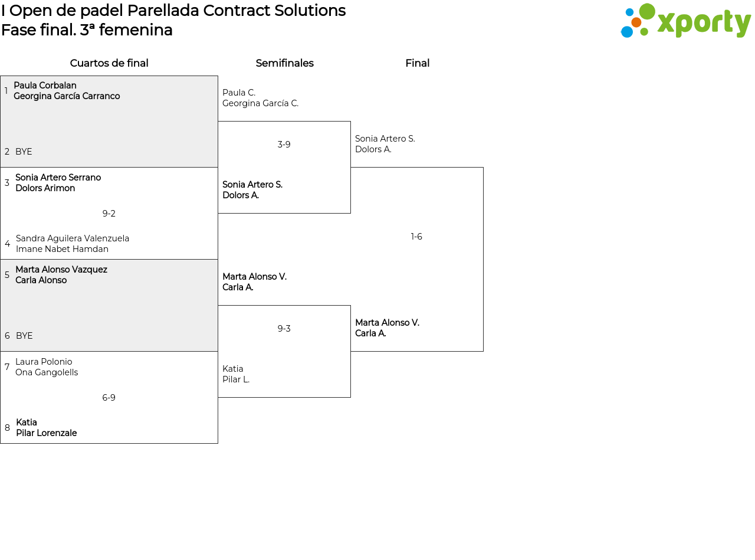Click the 9-2 quarterfinal score
755x560 pixels.
[x=109, y=214]
